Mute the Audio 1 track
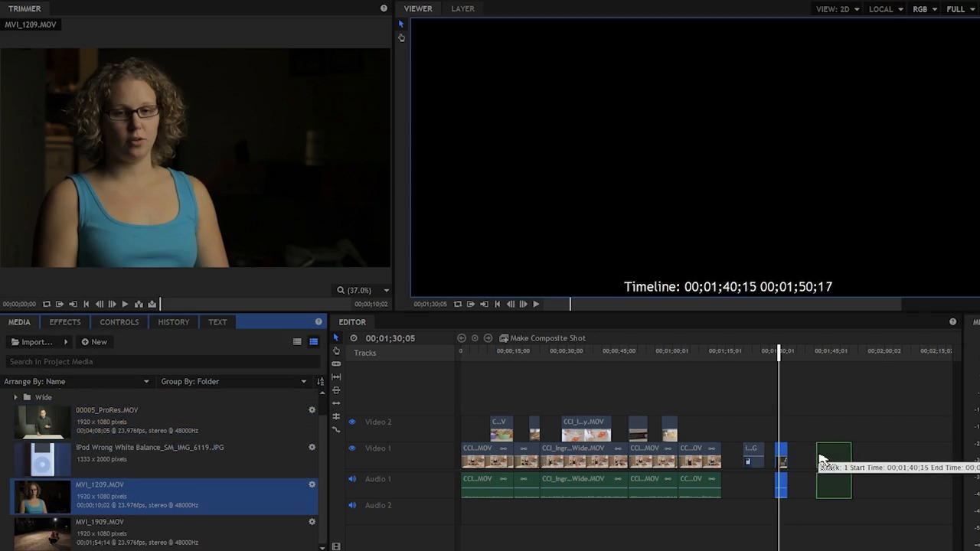Image resolution: width=980 pixels, height=551 pixels. (352, 479)
